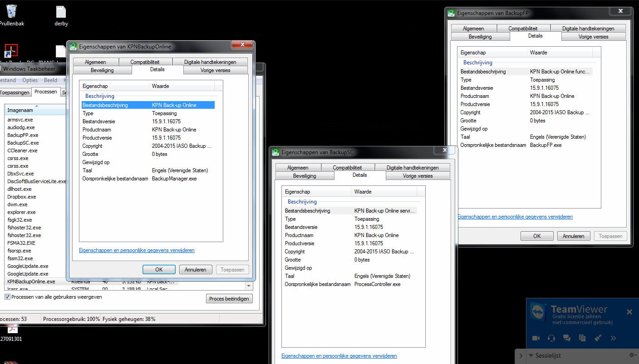Select KPNBackupOnline.exe process in Taakbeheer

pyautogui.click(x=31, y=281)
